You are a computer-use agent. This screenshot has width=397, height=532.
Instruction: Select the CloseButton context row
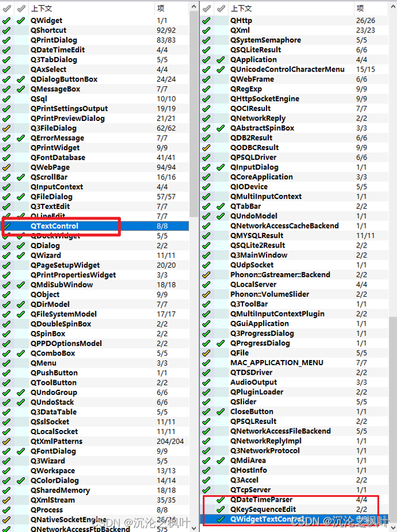[x=295, y=412]
